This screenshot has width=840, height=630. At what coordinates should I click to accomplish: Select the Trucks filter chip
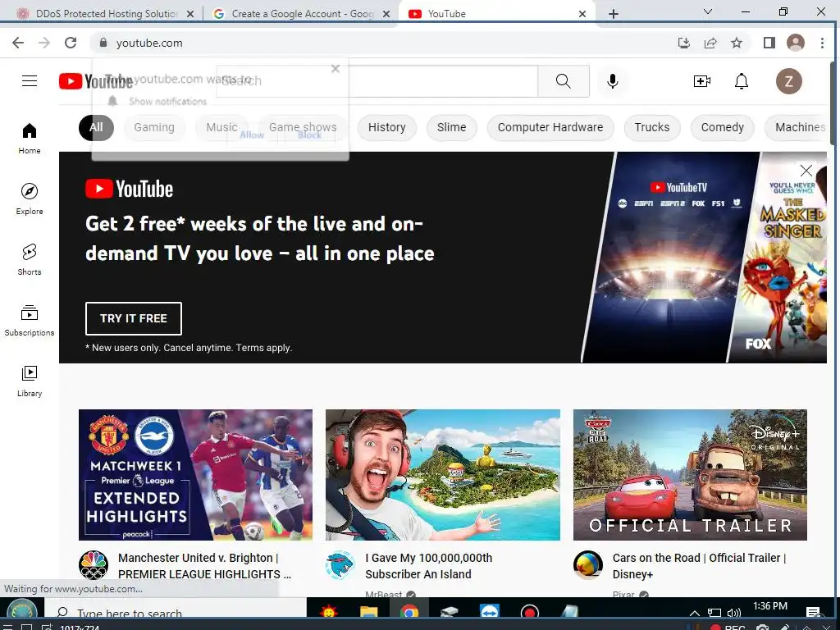click(652, 127)
